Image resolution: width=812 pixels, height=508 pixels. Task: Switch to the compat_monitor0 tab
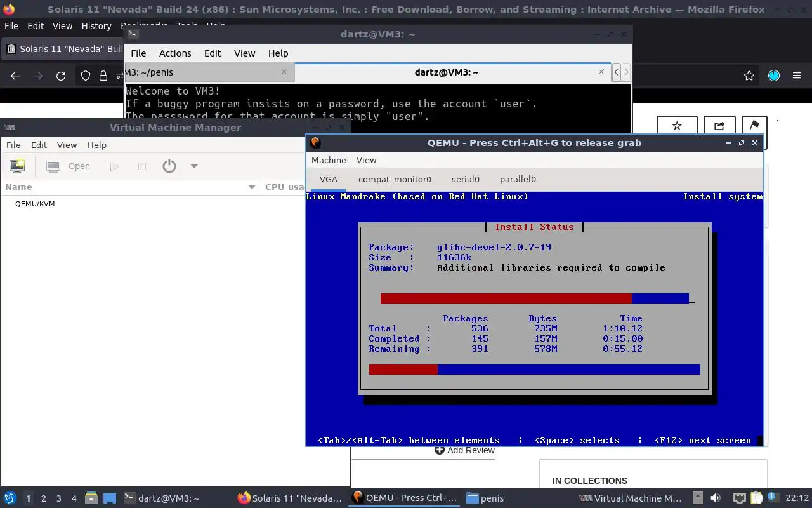click(x=395, y=179)
